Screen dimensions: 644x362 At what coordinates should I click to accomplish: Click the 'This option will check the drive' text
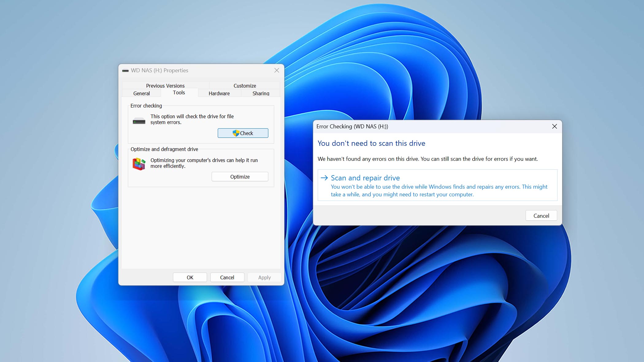(x=192, y=119)
